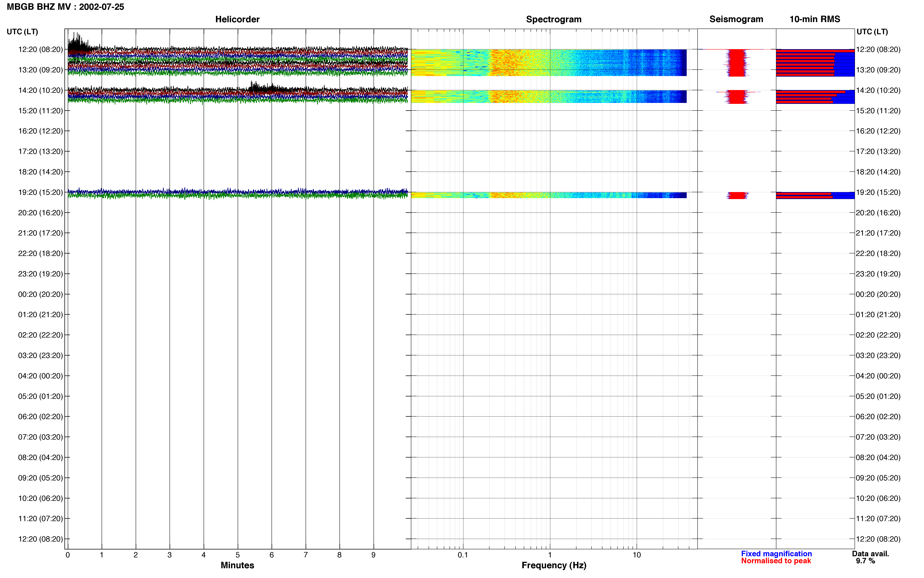Click left time label 12:20 (08:20) at bottom
This screenshot has width=924, height=578.
[x=41, y=539]
